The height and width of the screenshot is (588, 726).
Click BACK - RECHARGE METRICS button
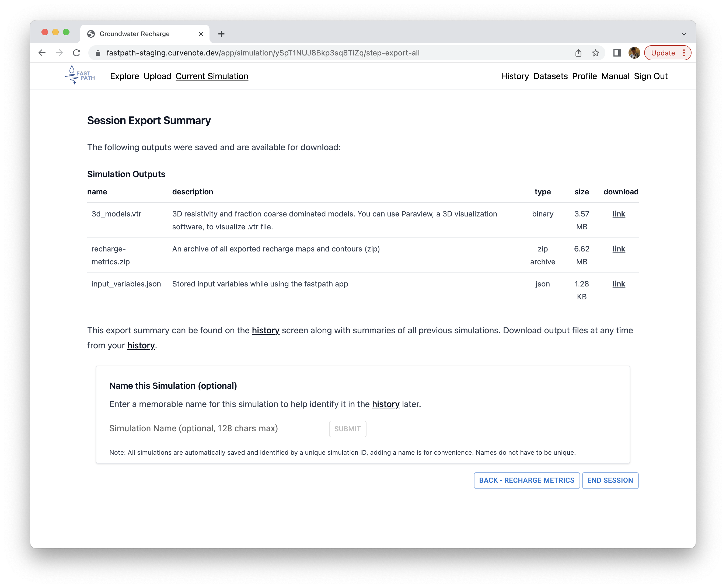click(526, 480)
